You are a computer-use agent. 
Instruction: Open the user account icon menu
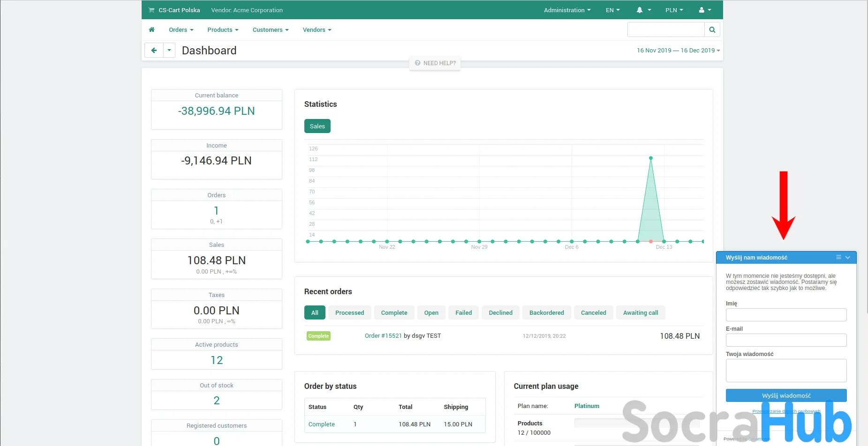[x=705, y=10]
